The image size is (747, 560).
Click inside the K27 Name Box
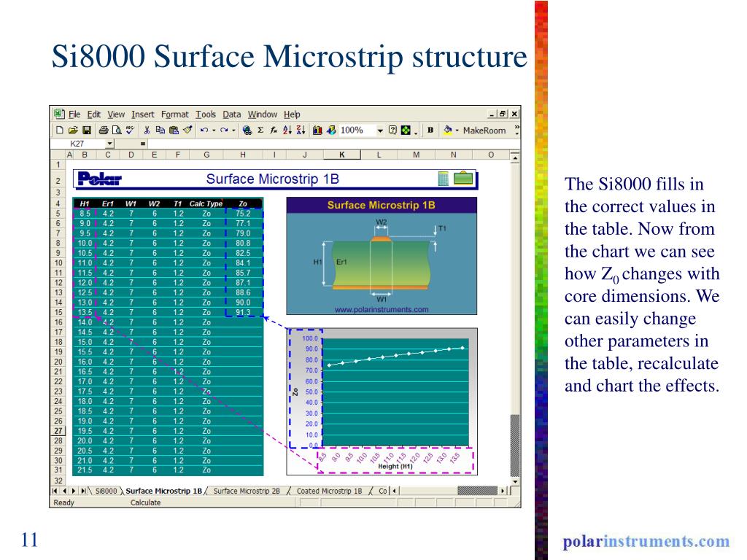77,144
